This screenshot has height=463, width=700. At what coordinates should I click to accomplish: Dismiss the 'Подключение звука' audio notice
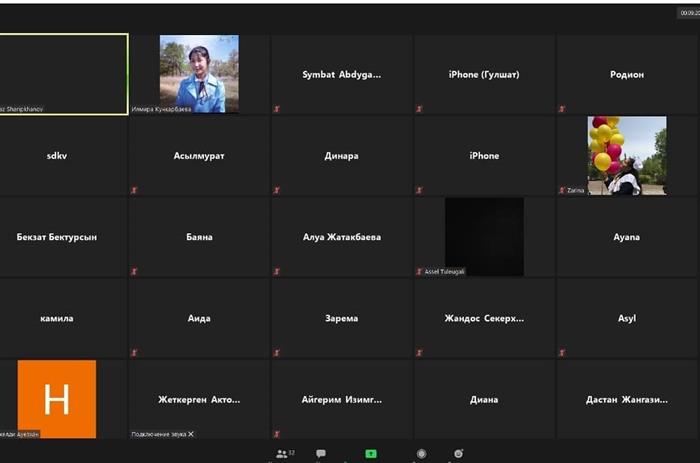(x=191, y=434)
